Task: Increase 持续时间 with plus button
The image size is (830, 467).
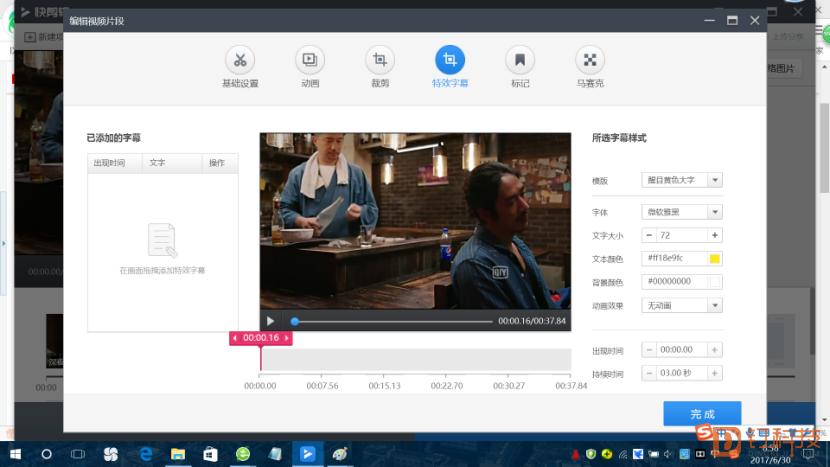Action: click(715, 373)
